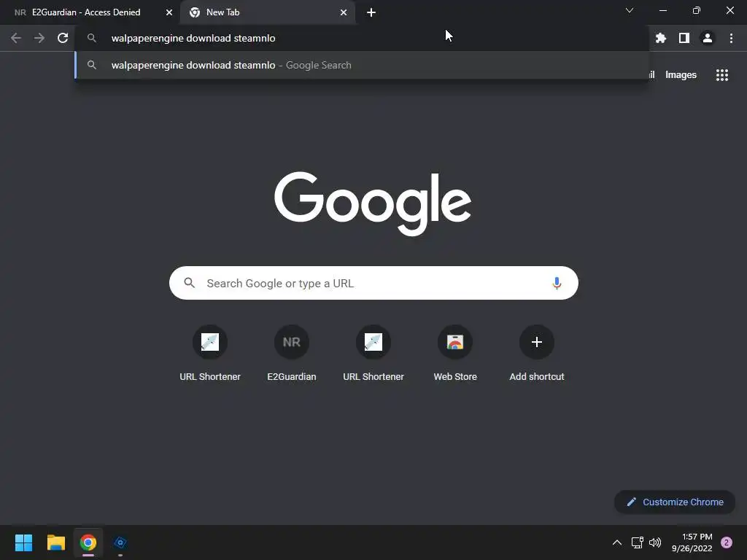
Task: Close the E2Guardian - Access Denied tab
Action: pos(169,12)
